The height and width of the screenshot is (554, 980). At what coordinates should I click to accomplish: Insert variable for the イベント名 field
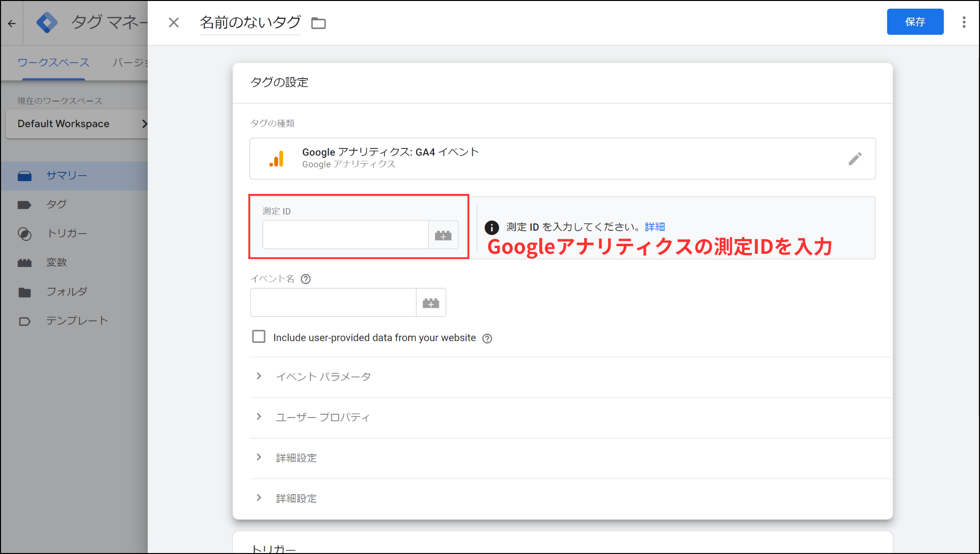(x=431, y=303)
